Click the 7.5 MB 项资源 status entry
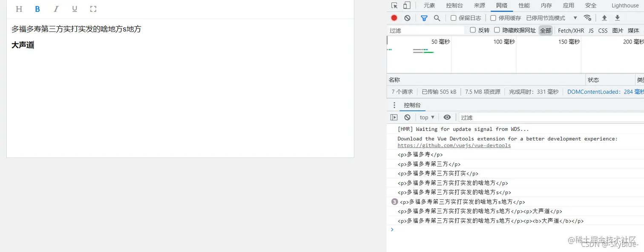Viewport: 644px width, 252px height. (483, 92)
